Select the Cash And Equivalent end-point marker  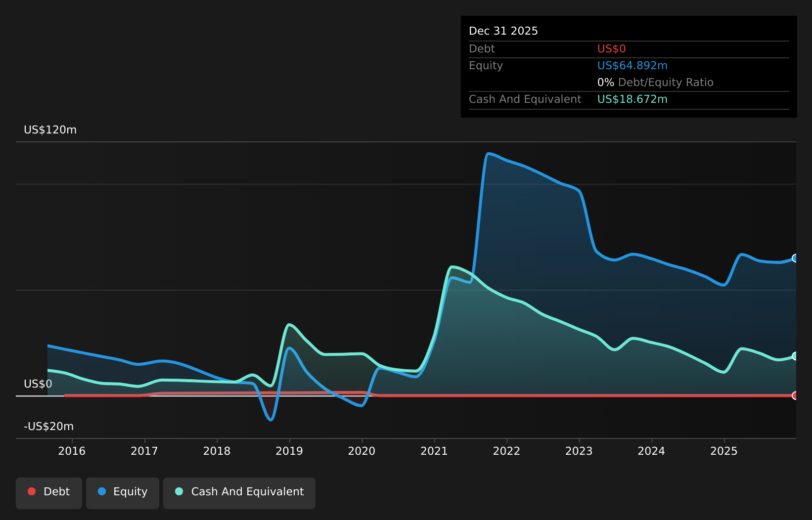(x=795, y=356)
